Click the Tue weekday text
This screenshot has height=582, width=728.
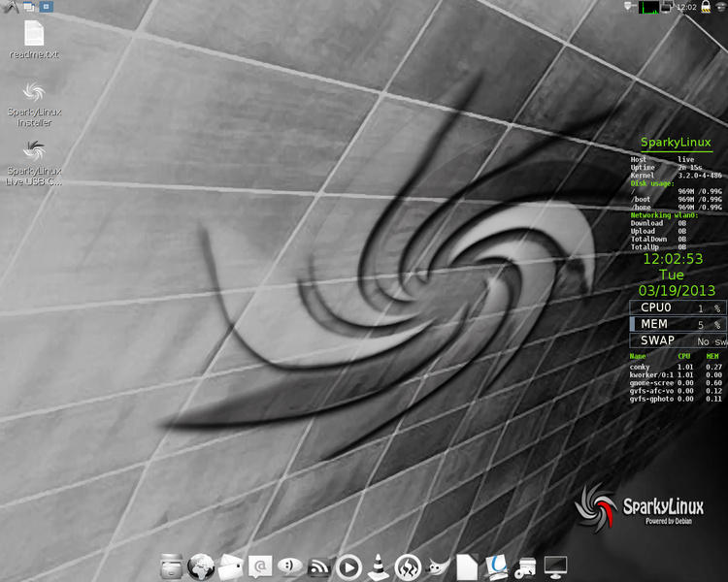coord(672,275)
